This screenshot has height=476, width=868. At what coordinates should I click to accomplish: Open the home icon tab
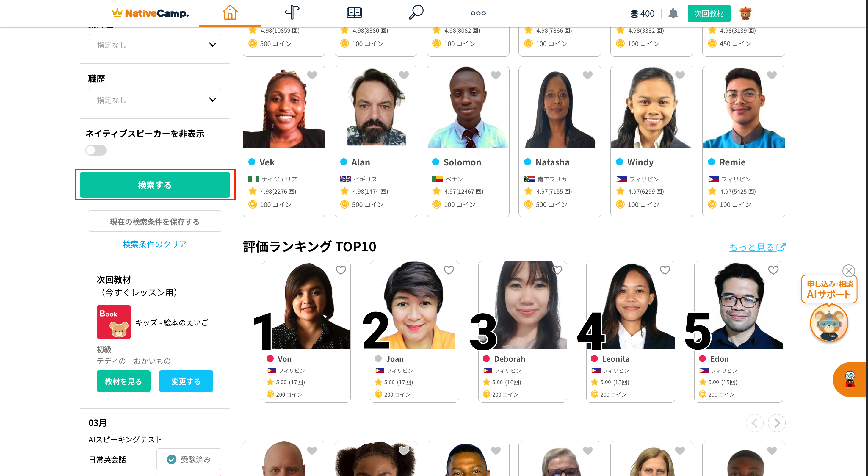230,13
